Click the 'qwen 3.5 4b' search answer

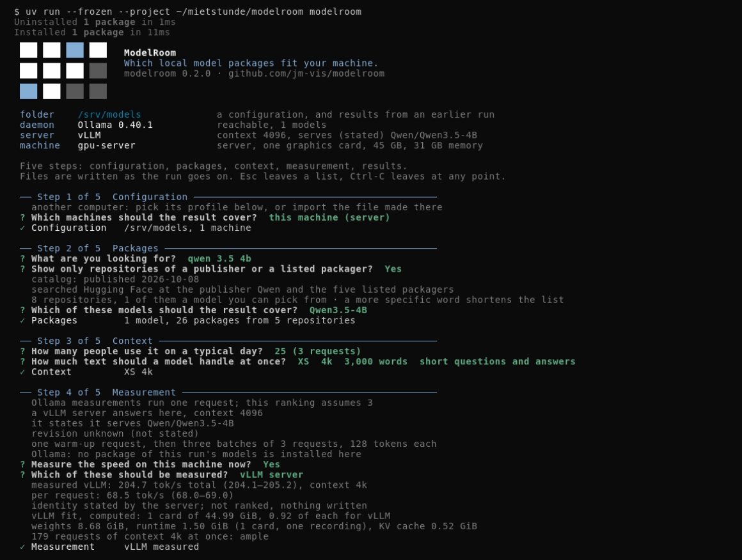point(219,259)
